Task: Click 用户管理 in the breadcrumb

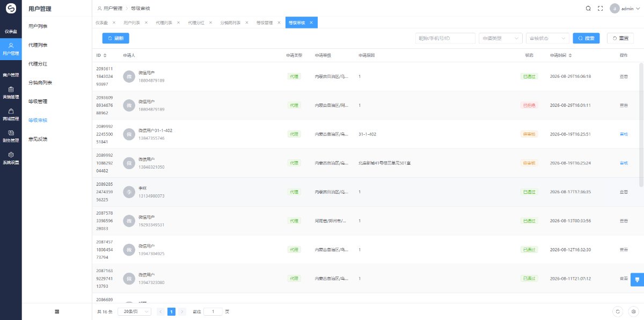Action: (x=113, y=9)
